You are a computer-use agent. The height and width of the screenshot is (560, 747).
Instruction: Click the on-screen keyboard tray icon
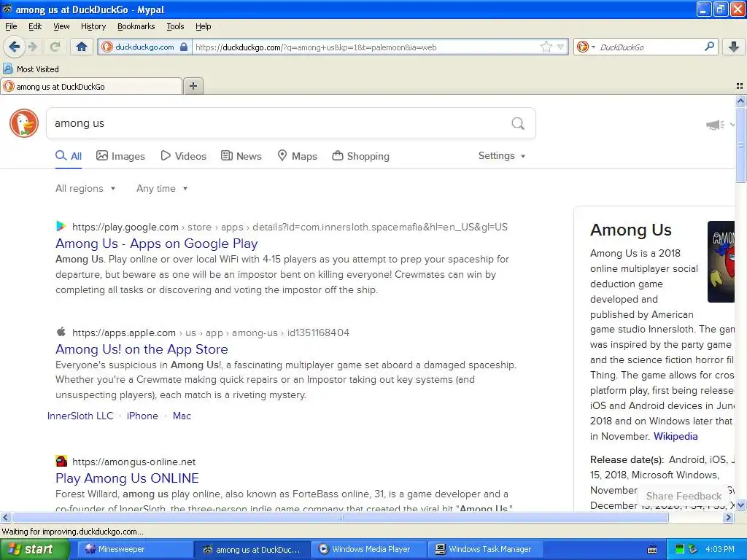(653, 550)
